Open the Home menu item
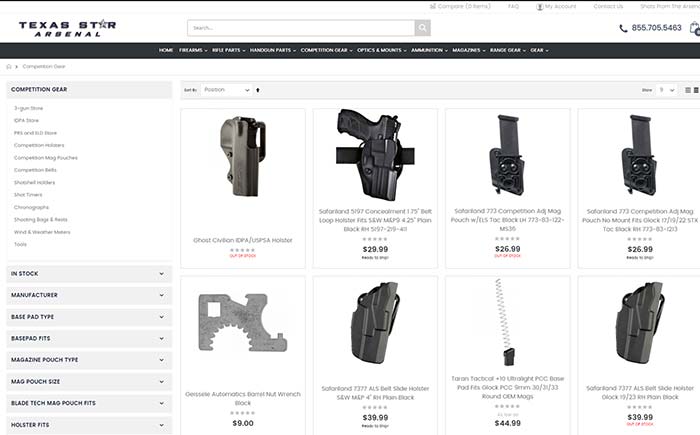This screenshot has width=700, height=435. tap(166, 50)
